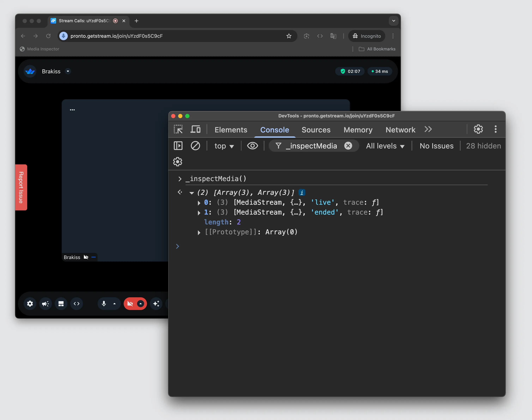Open the top frame context dropdown

[x=224, y=146]
